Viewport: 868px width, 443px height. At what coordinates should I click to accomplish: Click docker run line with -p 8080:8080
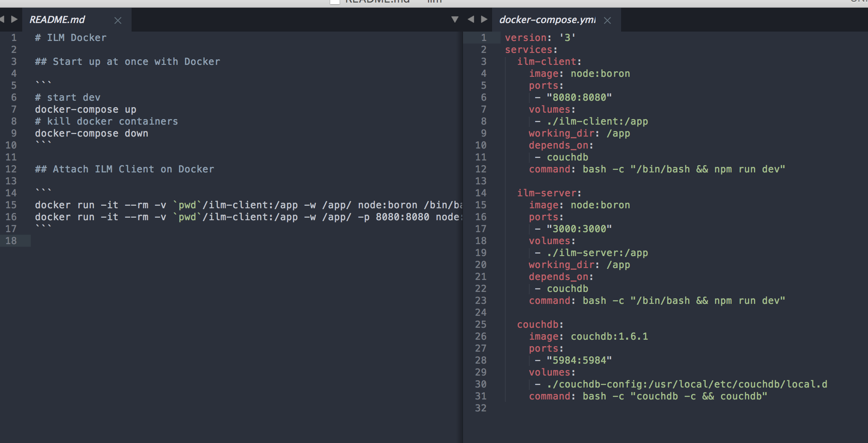[248, 217]
